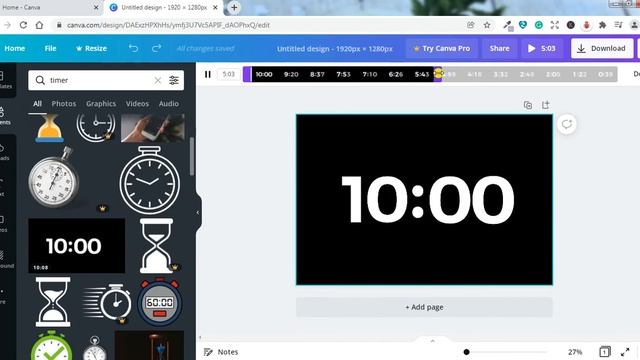640x360 pixels.
Task: Click the 6:26 timeline frame
Action: coord(396,74)
